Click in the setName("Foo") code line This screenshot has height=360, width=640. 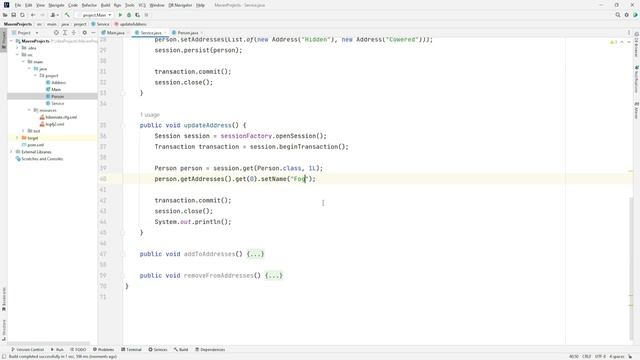point(235,179)
